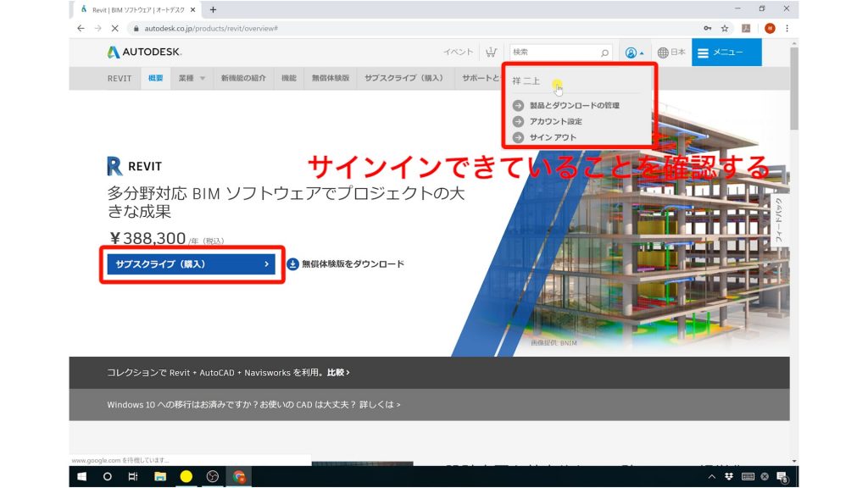Click the サブスクライブ（購入）blue button
This screenshot has height=488, width=868.
coord(191,263)
